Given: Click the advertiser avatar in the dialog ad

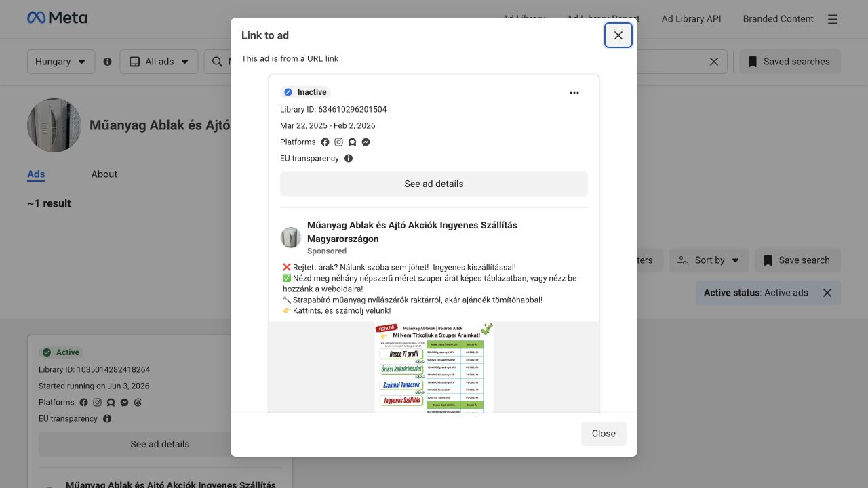Looking at the screenshot, I should [291, 237].
